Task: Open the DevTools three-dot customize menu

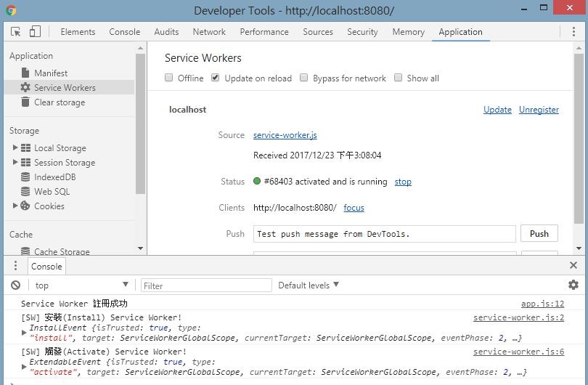Action: pyautogui.click(x=573, y=32)
